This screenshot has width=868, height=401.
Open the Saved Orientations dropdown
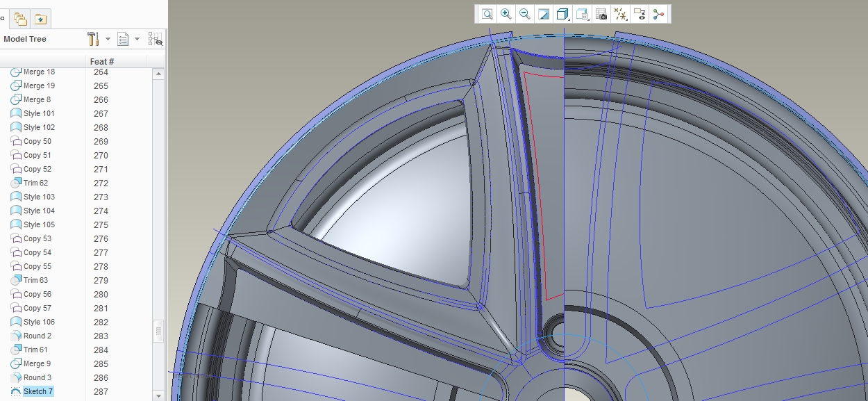[583, 14]
